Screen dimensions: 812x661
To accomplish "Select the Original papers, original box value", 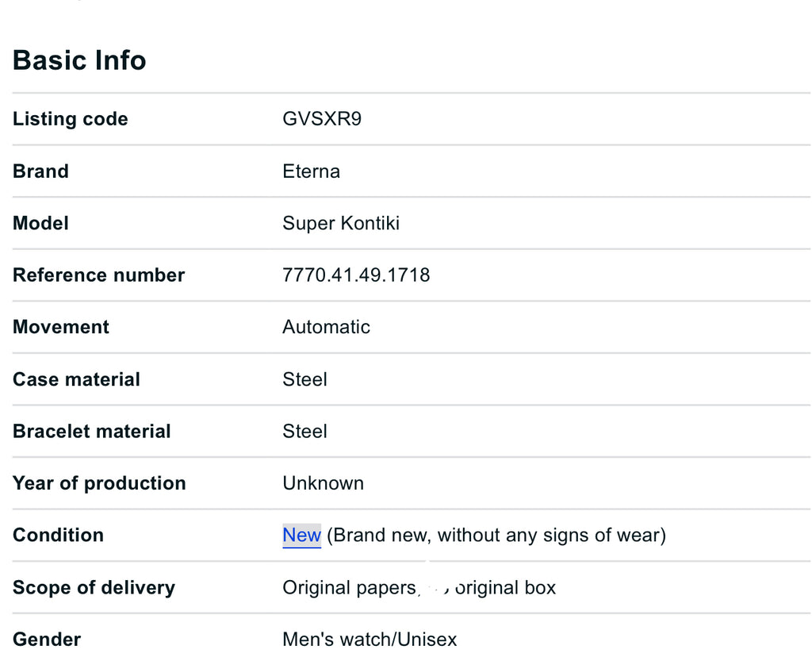I will tap(419, 588).
